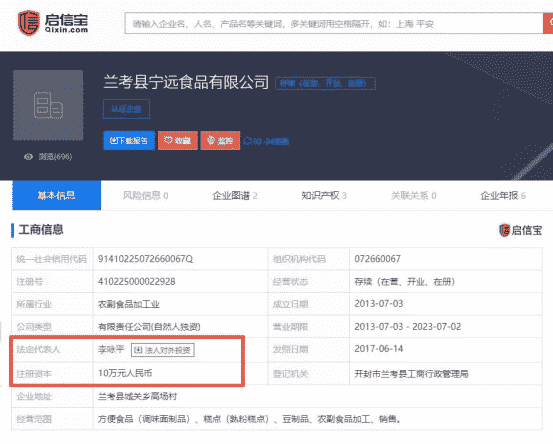Switch to the 关联关系 tab
The height and width of the screenshot is (444, 553).
click(x=413, y=195)
